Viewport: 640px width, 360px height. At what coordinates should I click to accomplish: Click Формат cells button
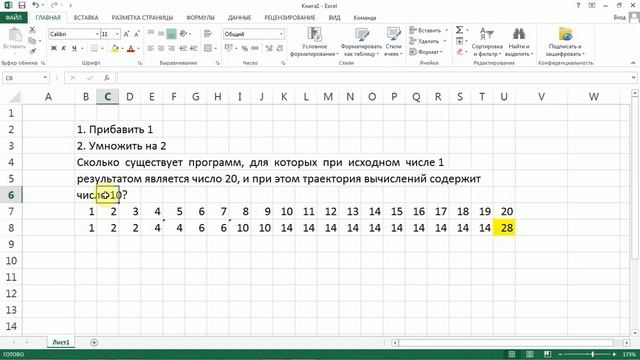(426, 52)
